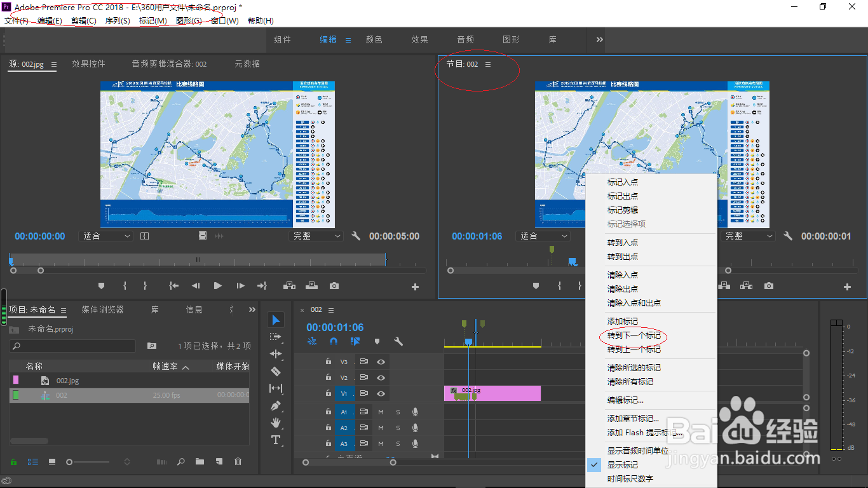Click Mark Out in Source monitor
The image size is (868, 488).
tap(145, 286)
